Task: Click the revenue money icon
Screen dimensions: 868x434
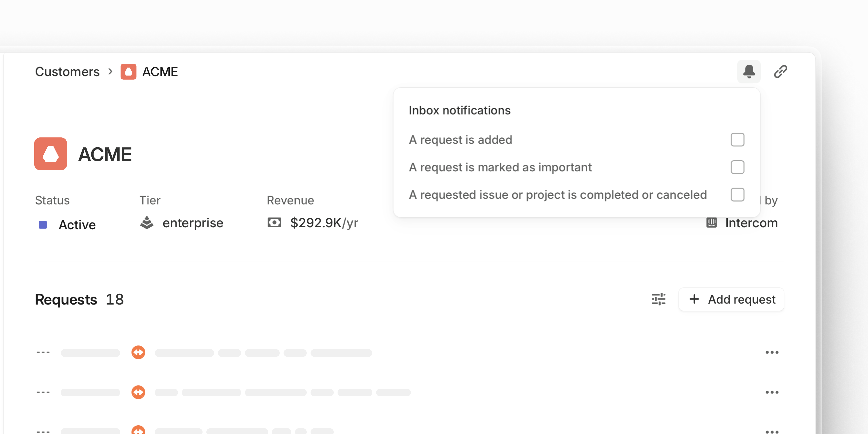Action: (x=275, y=222)
